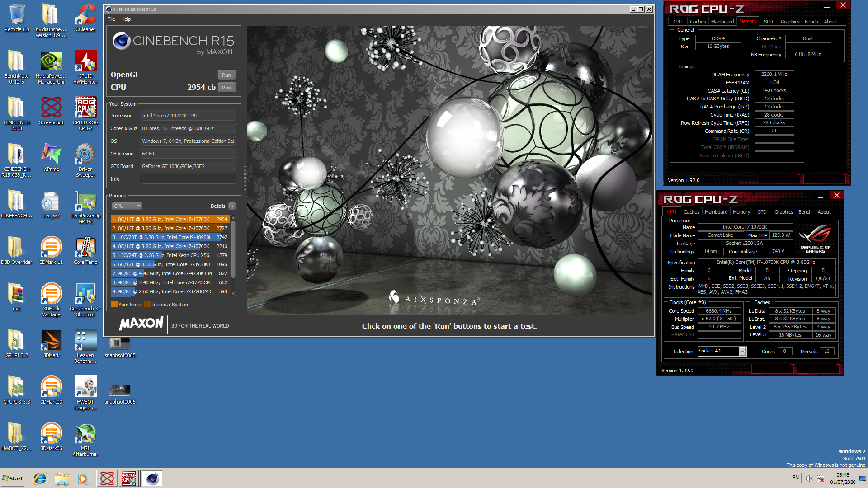868x488 pixels.
Task: Open Heaven Benchmark desktop icon
Action: (x=85, y=347)
